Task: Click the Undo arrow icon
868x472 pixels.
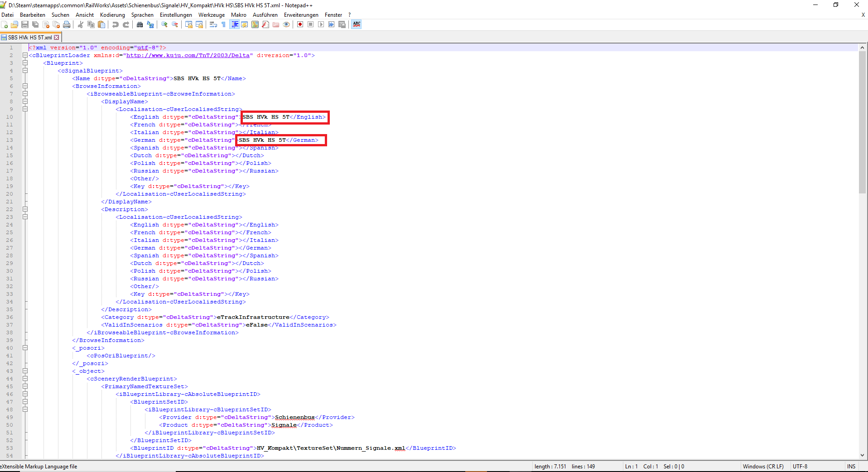Action: [116, 24]
